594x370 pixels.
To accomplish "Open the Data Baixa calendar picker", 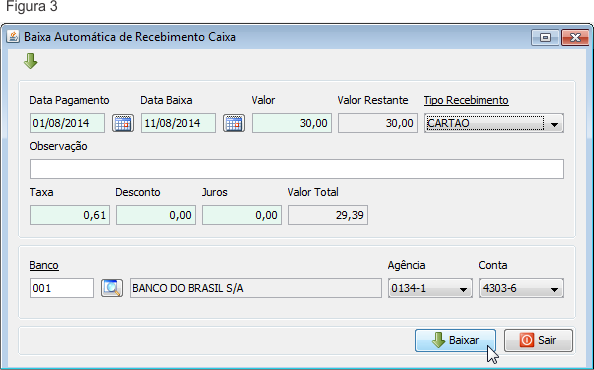I will [234, 123].
